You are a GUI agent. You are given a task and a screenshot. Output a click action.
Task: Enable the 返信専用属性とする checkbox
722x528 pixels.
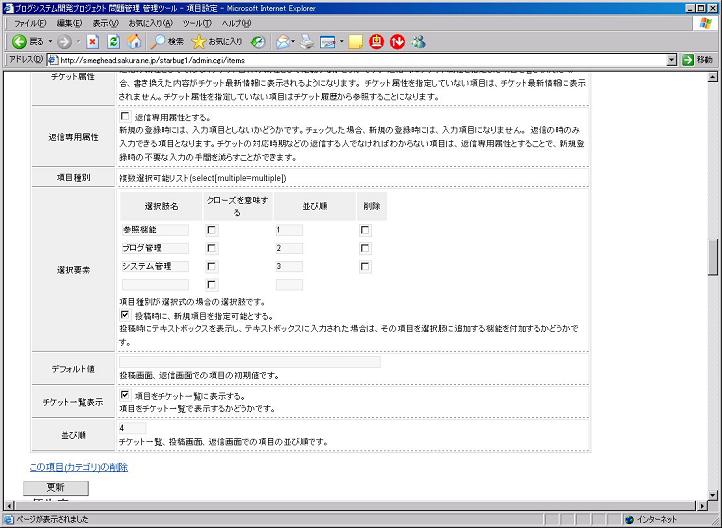125,117
